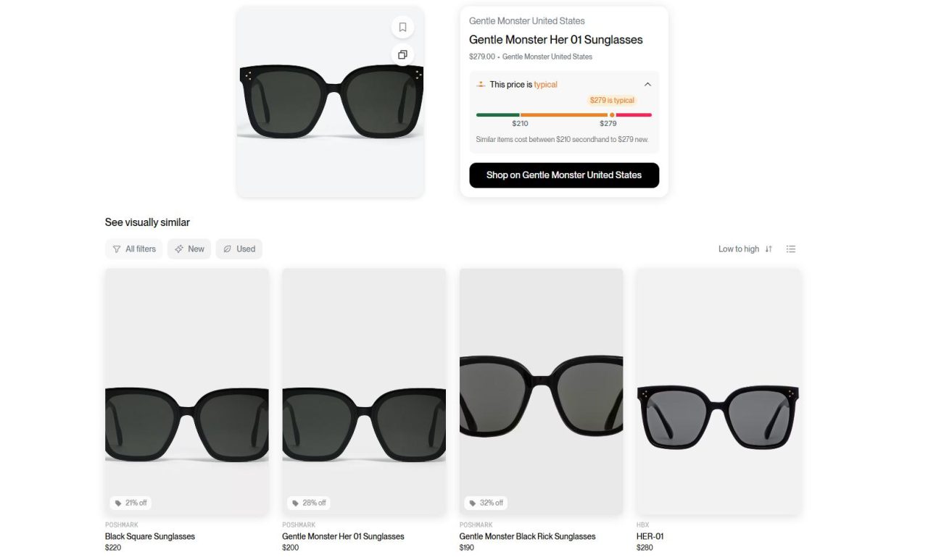928x560 pixels.
Task: Open the Low to high sort dropdown
Action: coord(738,249)
